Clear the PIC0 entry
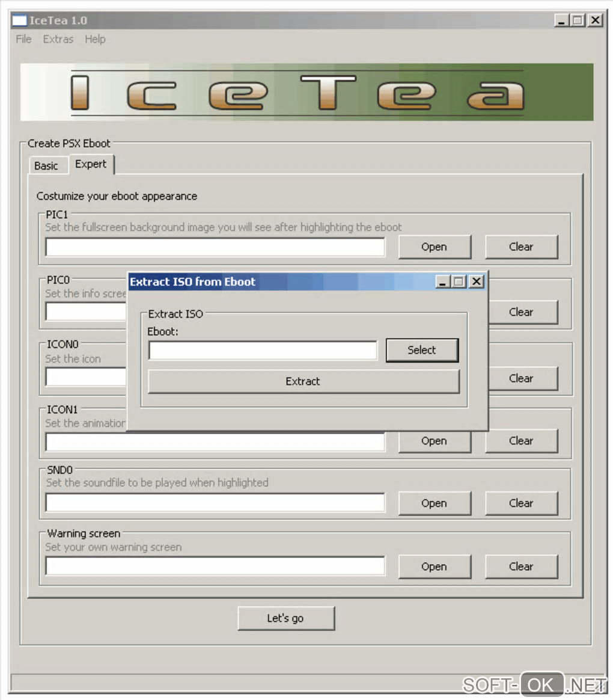This screenshot has height=700, width=613. coord(523,312)
